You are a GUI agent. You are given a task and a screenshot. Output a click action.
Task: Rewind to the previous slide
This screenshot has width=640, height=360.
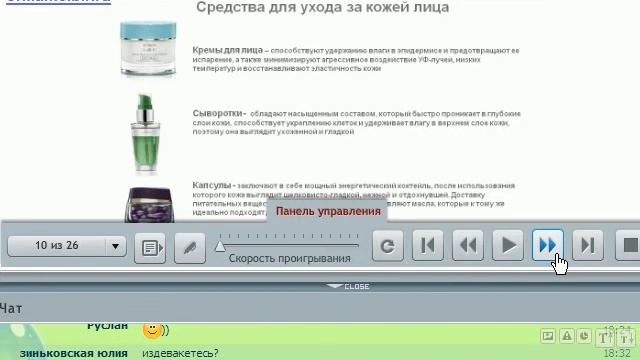pyautogui.click(x=468, y=245)
